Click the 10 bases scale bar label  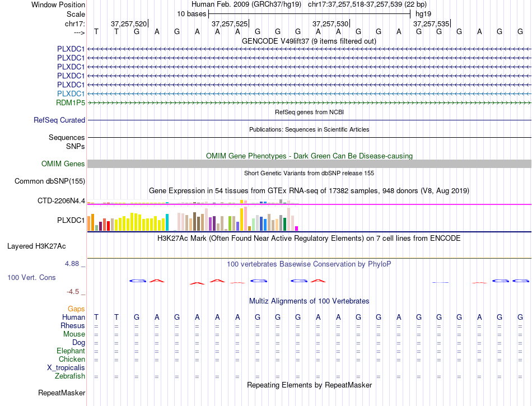192,14
